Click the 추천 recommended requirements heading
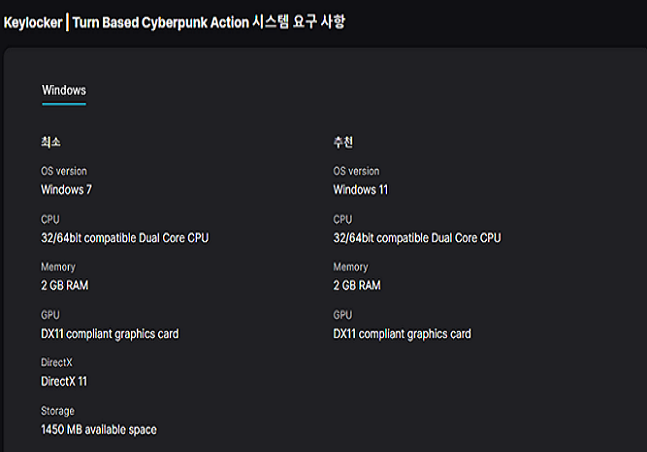 tap(343, 142)
